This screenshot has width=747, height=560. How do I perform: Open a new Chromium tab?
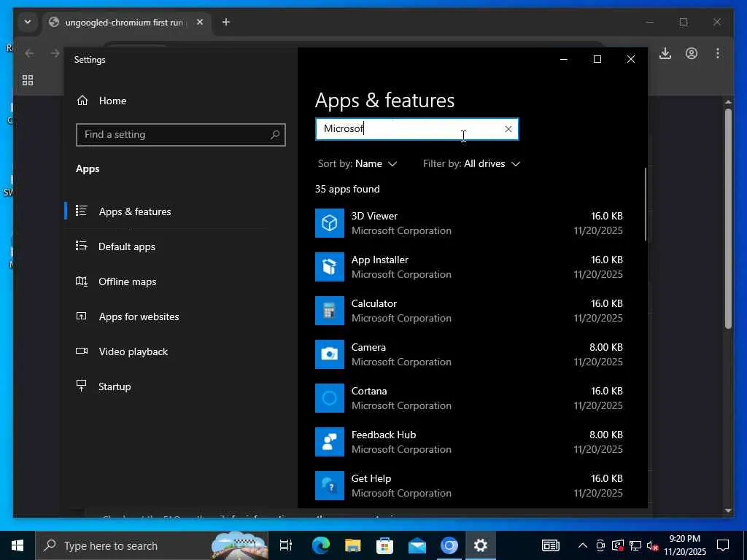click(226, 22)
